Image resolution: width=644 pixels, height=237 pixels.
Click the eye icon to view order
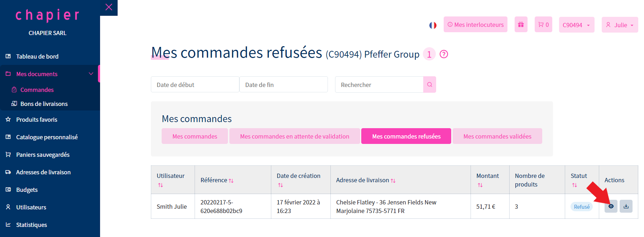[x=611, y=206]
